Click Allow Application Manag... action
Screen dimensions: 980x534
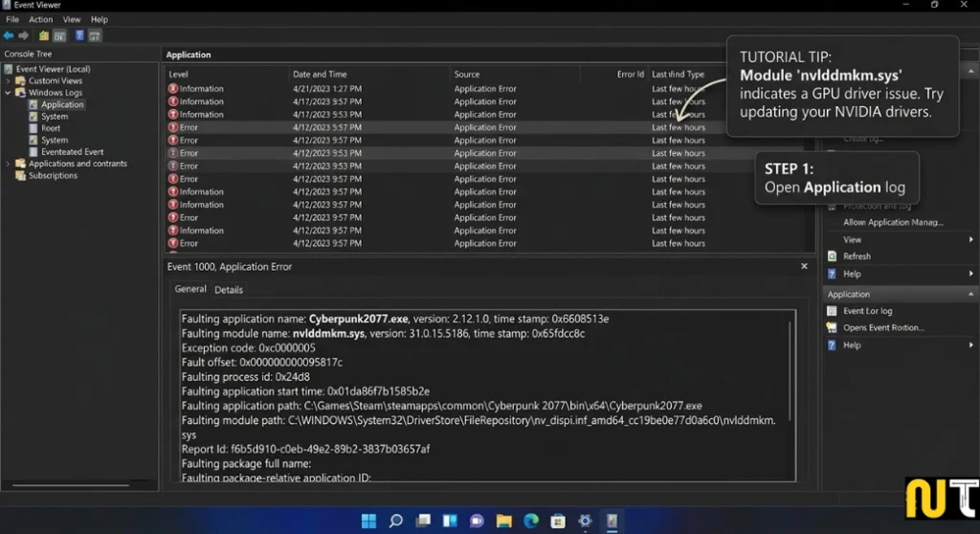click(893, 222)
